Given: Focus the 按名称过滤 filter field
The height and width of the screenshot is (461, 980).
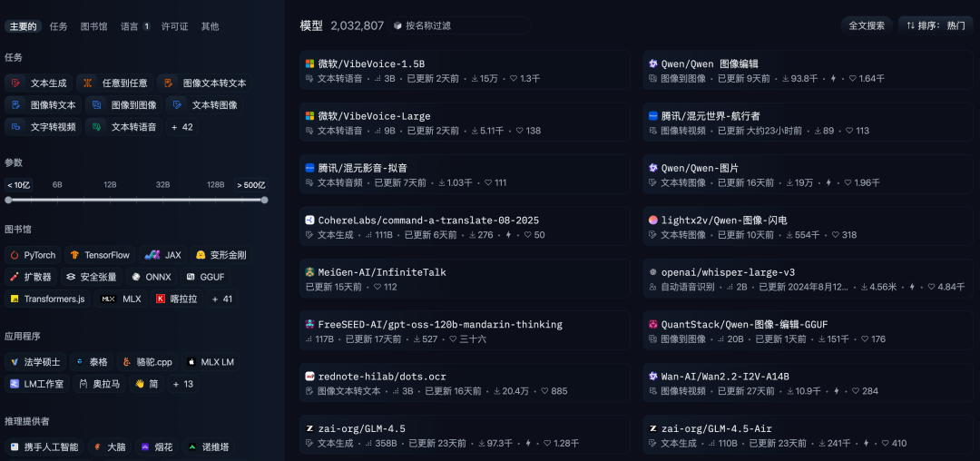Looking at the screenshot, I should [x=461, y=25].
